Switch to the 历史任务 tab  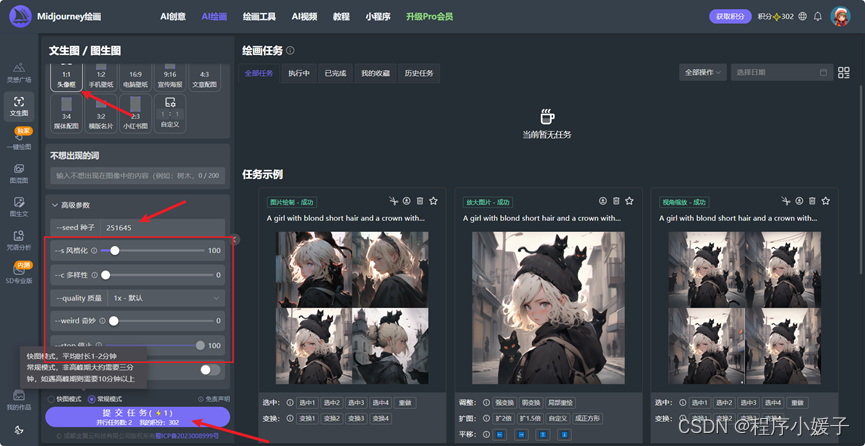coord(419,73)
